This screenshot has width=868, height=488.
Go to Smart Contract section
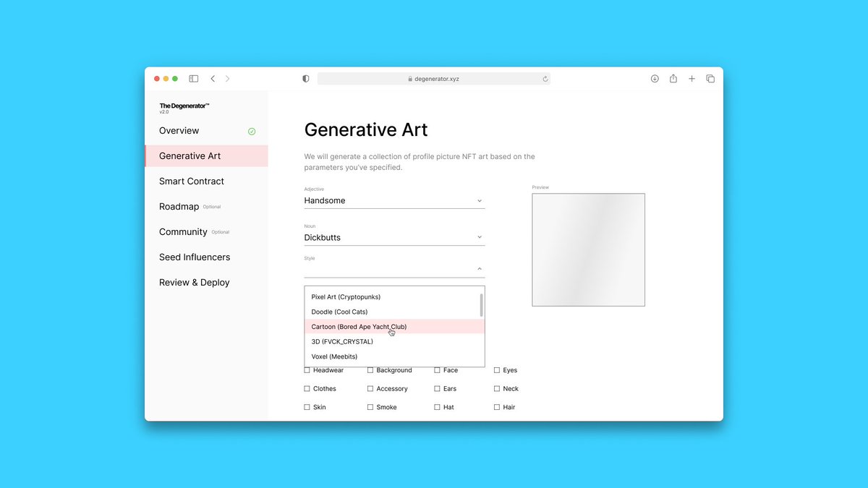[192, 181]
